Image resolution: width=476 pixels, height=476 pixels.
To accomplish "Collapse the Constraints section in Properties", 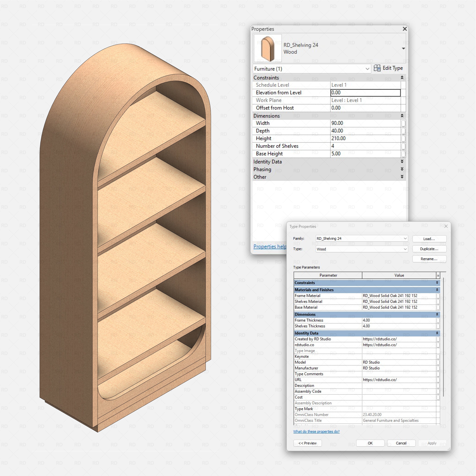I will [402, 78].
